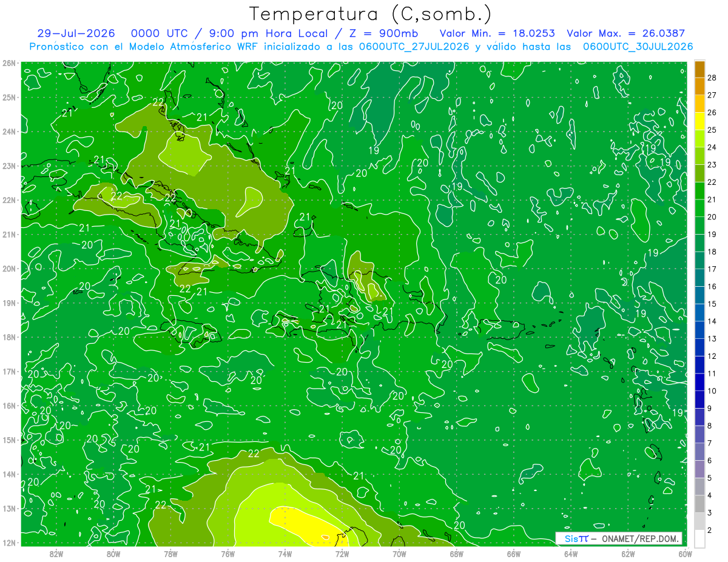
Task: Click the '16N' latitude axis label
Action: (x=9, y=406)
